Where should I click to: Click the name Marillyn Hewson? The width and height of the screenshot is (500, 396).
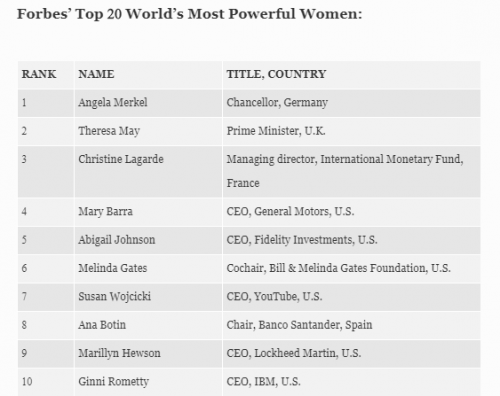[119, 353]
